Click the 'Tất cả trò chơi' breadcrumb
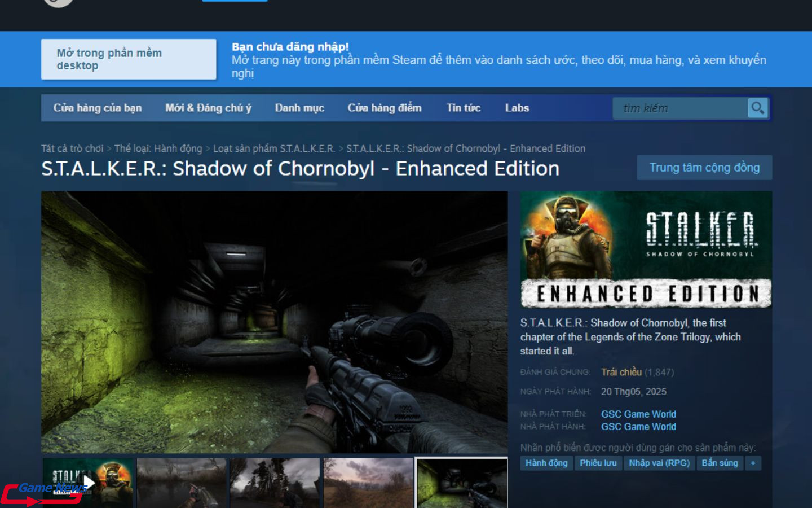The height and width of the screenshot is (508, 812). tap(72, 148)
